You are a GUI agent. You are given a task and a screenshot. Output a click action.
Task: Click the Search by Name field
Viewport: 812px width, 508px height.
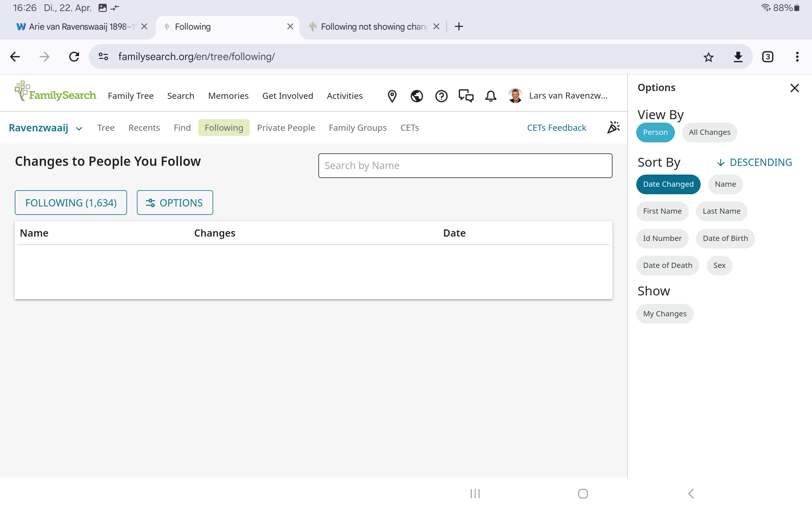coord(465,166)
